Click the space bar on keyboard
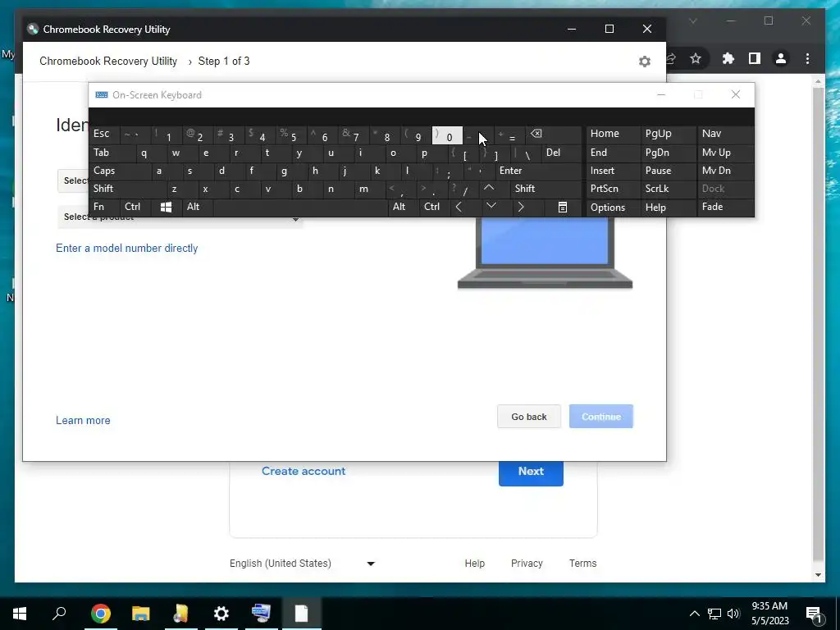 pos(300,208)
